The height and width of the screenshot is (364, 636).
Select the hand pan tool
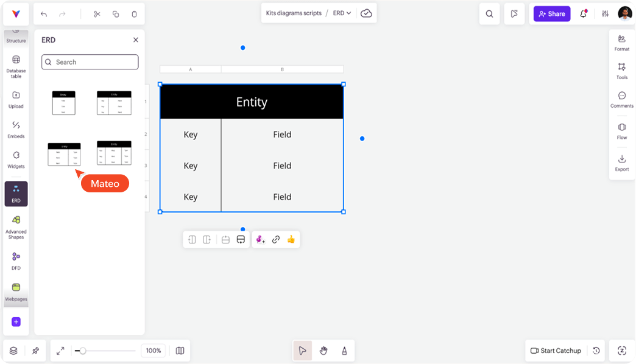coord(323,351)
